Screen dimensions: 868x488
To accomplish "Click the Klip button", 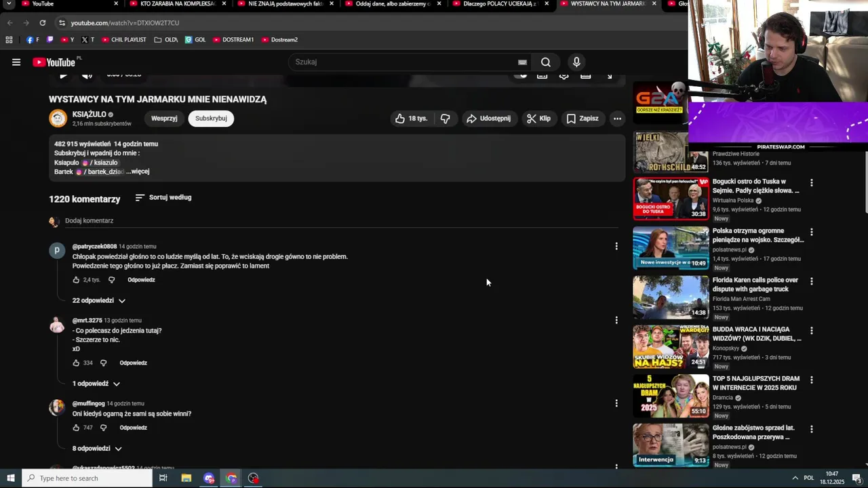I will [538, 119].
